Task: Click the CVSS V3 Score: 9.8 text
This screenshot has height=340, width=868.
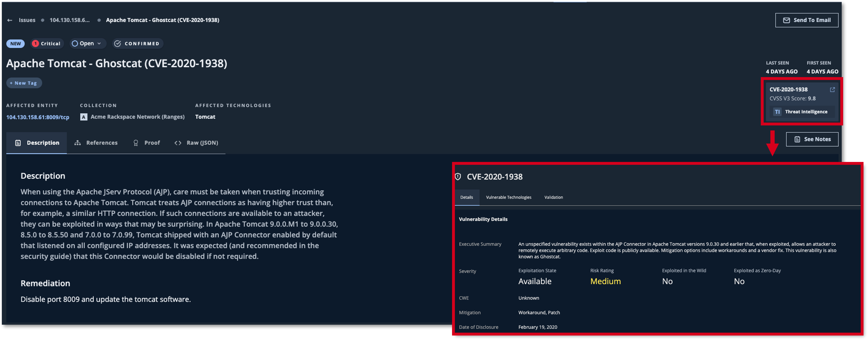Action: click(793, 99)
